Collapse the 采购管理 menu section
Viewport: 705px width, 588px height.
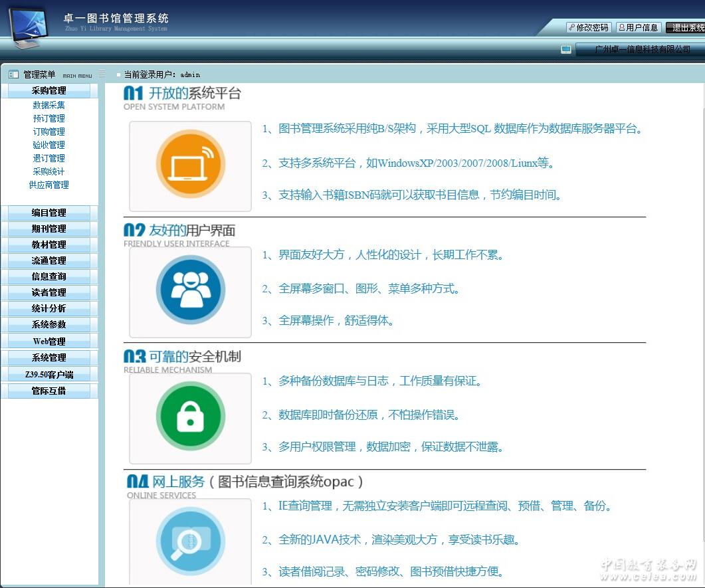coord(49,90)
